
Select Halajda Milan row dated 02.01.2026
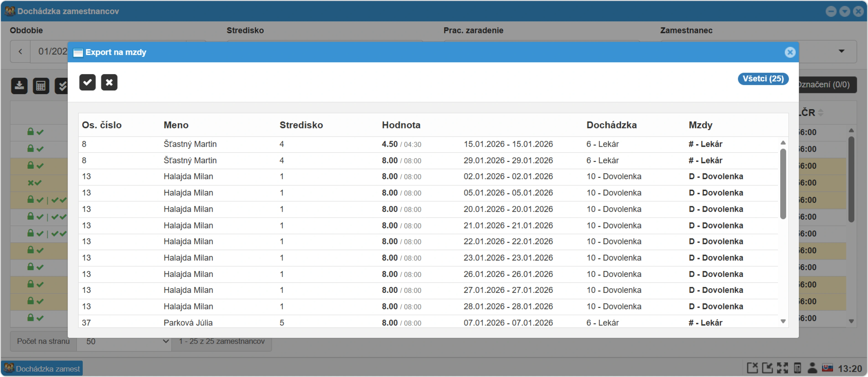click(x=428, y=177)
